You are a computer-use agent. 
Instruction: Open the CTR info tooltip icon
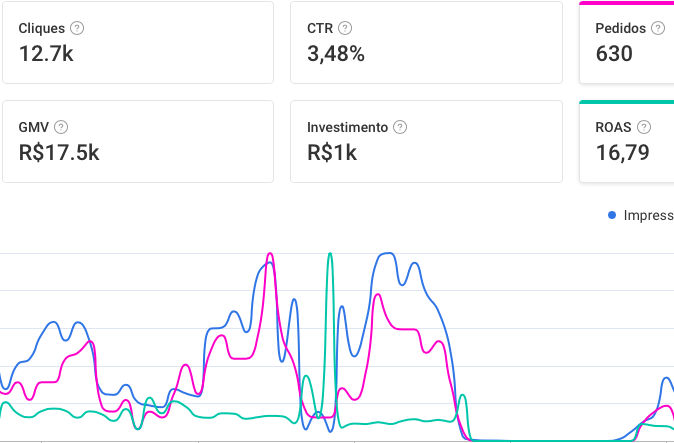(x=345, y=28)
